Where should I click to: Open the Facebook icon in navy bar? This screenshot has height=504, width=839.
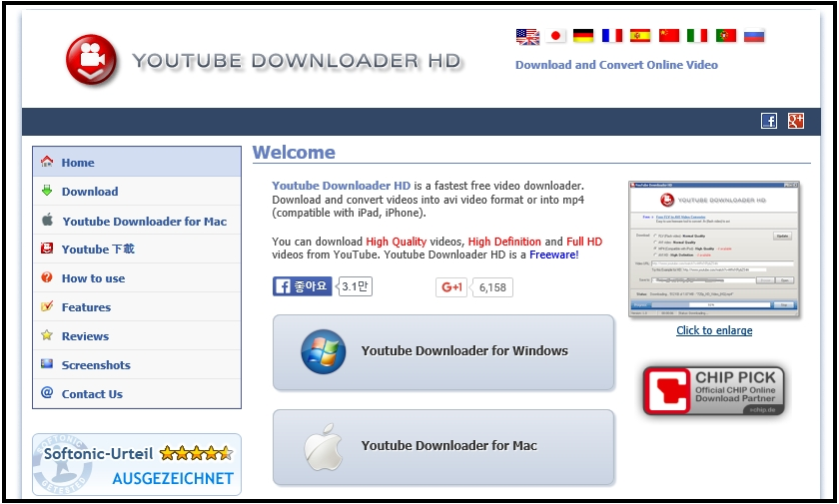tap(769, 121)
